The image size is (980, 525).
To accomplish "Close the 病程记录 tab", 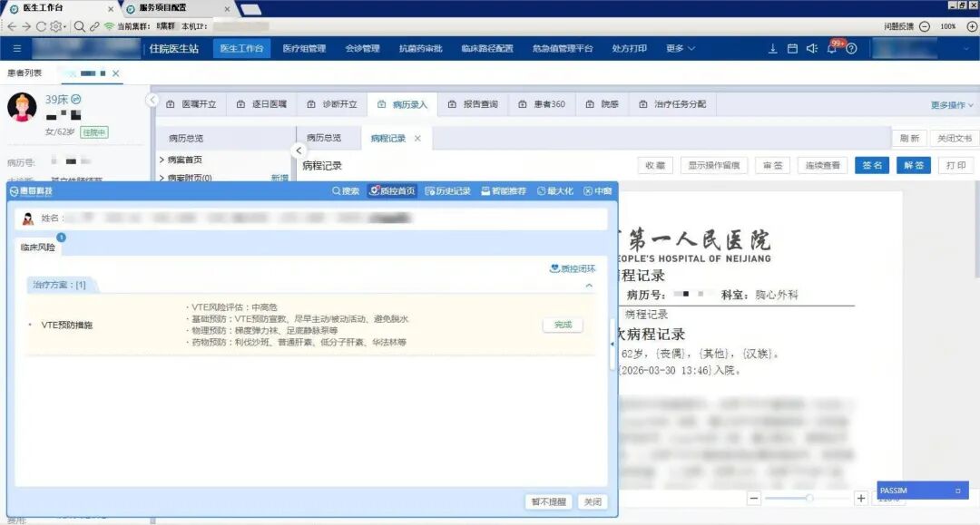I will [x=417, y=139].
